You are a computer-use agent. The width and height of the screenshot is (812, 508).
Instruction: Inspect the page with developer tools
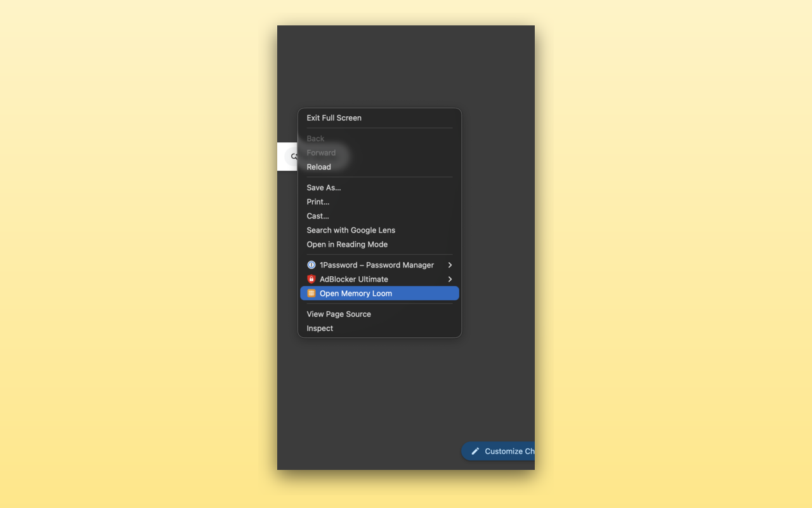[x=319, y=328]
